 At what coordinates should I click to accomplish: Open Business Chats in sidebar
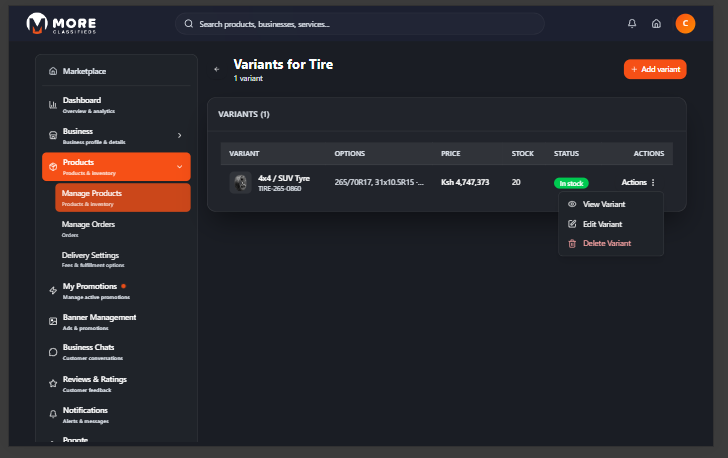click(x=88, y=351)
